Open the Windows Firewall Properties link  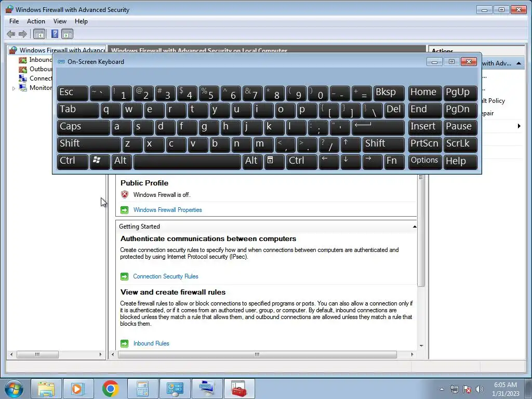(x=168, y=210)
